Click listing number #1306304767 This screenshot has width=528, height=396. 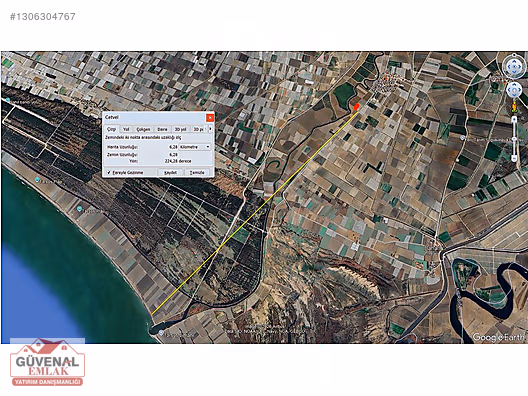click(x=43, y=16)
